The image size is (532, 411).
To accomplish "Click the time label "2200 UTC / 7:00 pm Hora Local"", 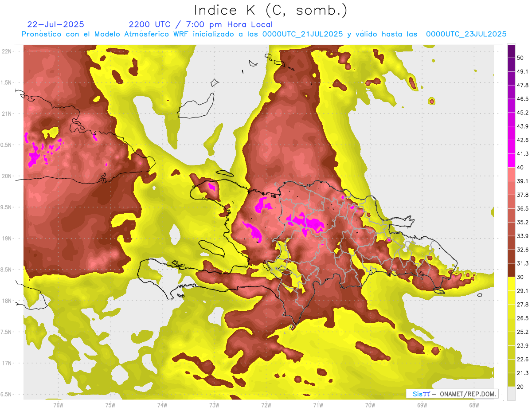I will point(200,24).
